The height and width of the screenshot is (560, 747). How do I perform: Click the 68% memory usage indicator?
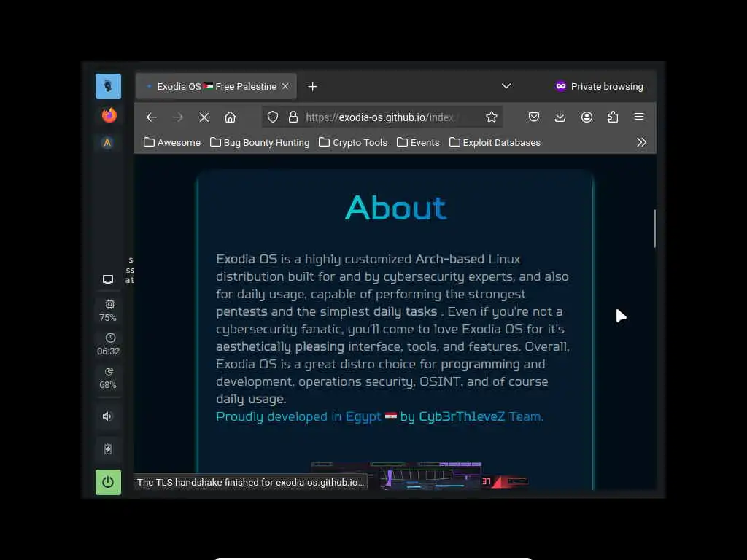[x=108, y=378]
